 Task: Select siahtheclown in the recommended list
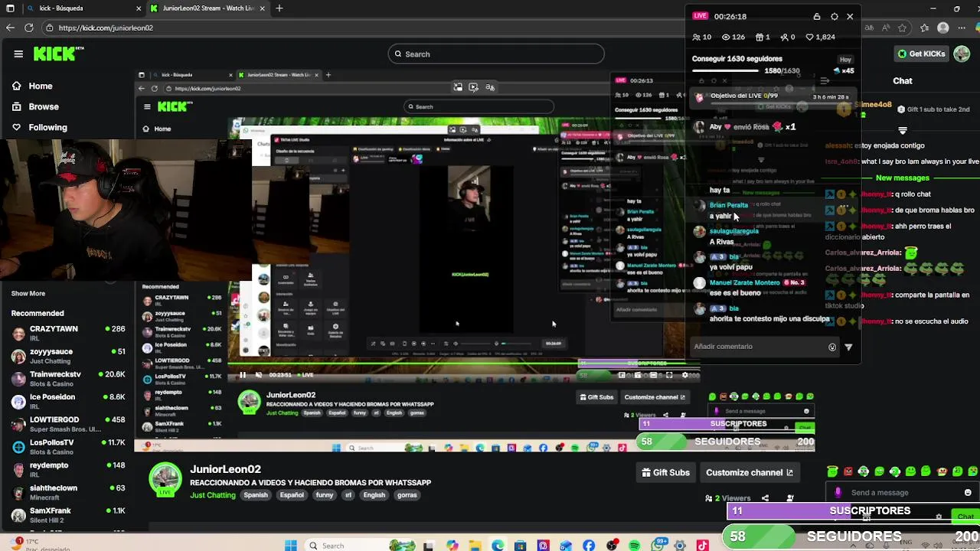click(67, 492)
